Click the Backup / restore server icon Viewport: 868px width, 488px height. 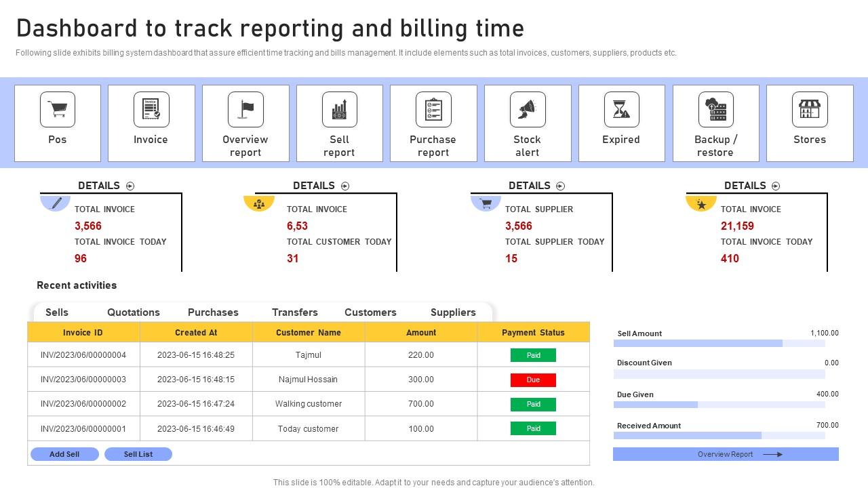pyautogui.click(x=715, y=110)
